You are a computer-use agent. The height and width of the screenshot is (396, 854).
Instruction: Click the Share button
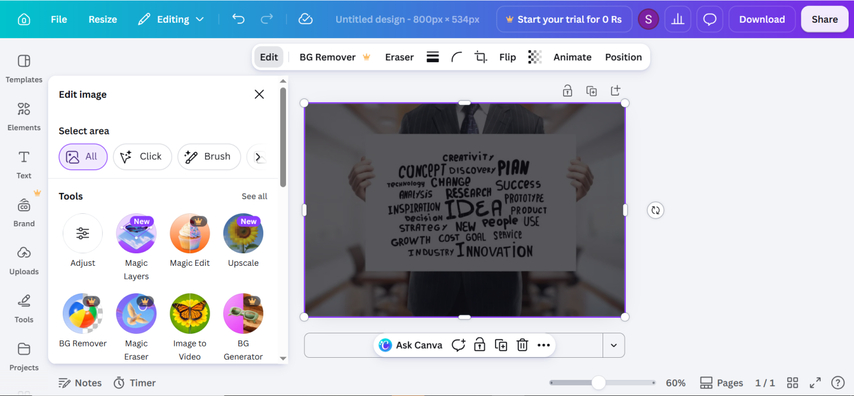coord(825,20)
